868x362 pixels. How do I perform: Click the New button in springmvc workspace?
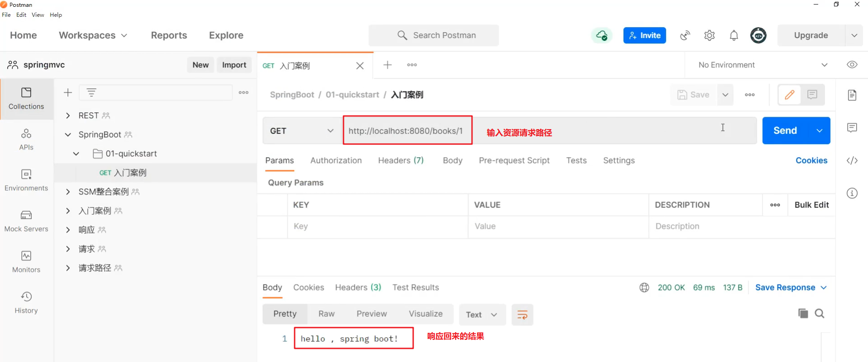(x=200, y=65)
